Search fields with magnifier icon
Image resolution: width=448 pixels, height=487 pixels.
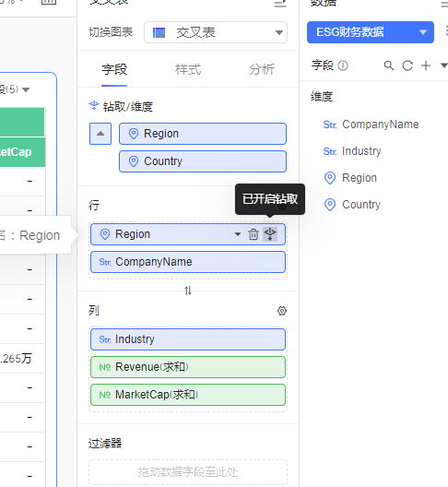[x=389, y=65]
